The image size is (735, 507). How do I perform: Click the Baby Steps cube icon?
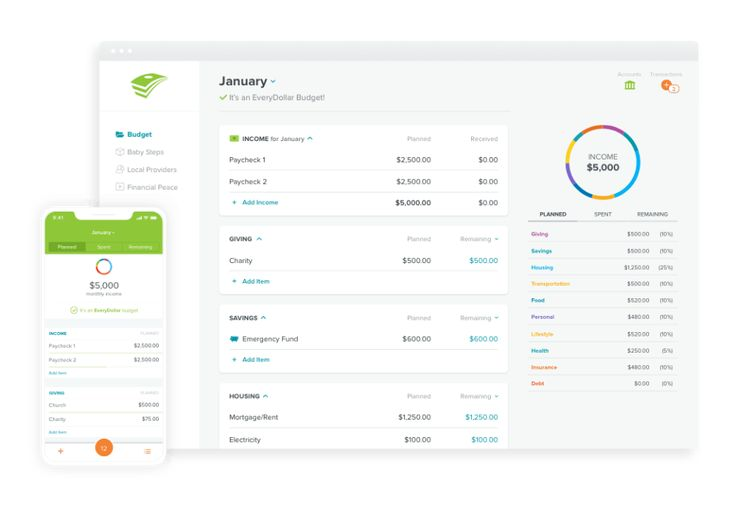point(120,152)
